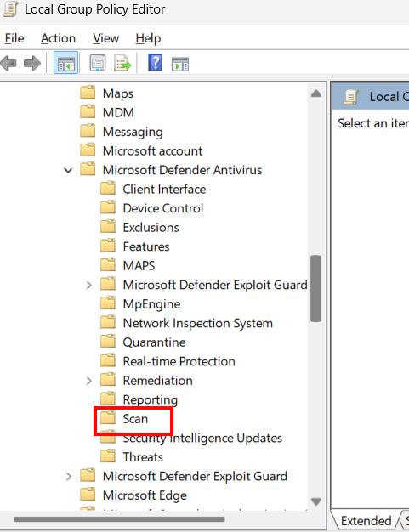Screen dimensions: 409x532
Task: Open the File menu
Action: tap(14, 38)
